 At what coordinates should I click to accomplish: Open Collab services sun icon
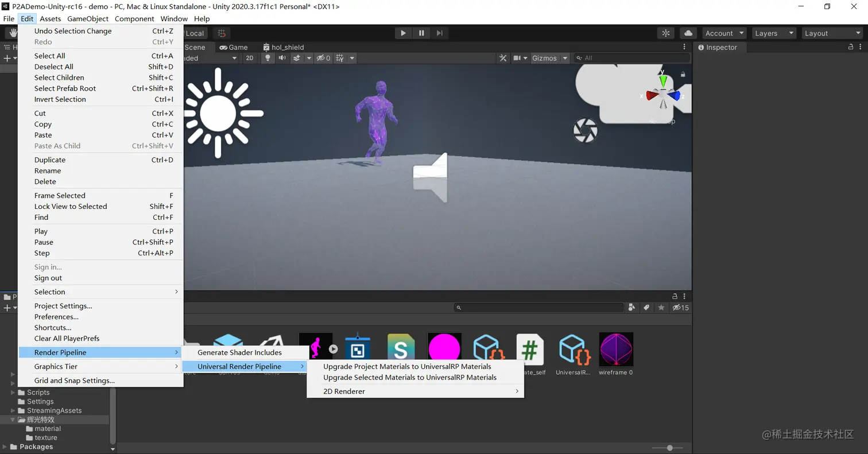(666, 33)
